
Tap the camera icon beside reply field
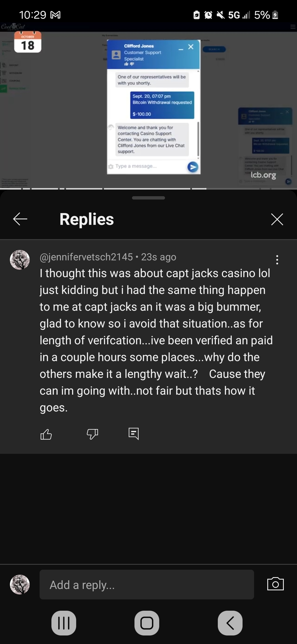(x=275, y=584)
